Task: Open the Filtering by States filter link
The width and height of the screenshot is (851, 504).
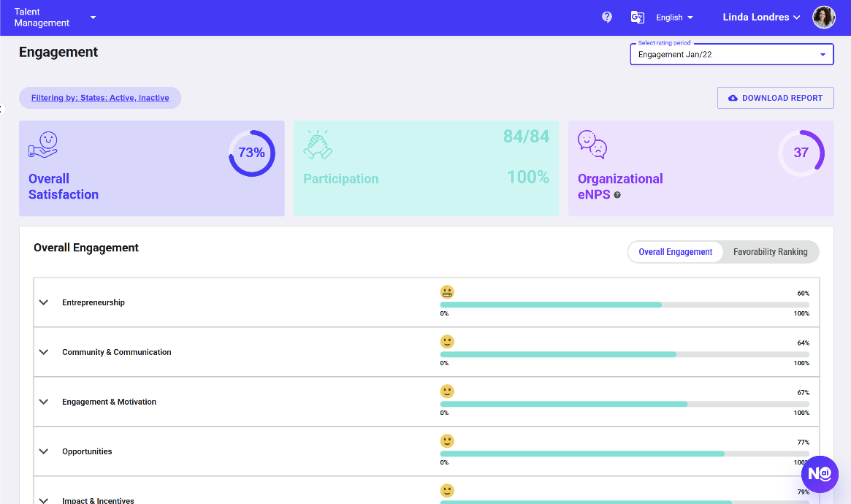Action: pos(100,98)
